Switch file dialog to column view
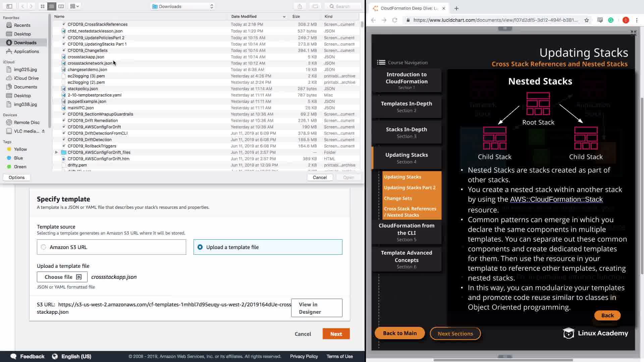The image size is (644, 362). pos(61,6)
